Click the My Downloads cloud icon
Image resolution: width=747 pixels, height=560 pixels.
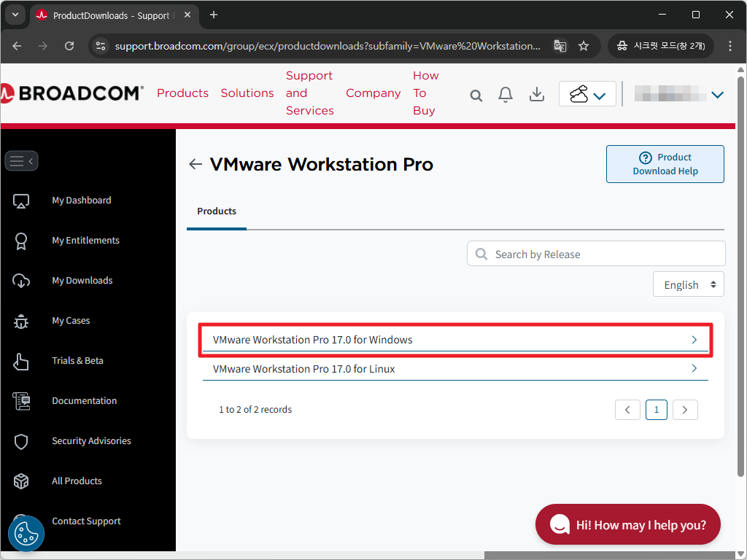pos(21,281)
